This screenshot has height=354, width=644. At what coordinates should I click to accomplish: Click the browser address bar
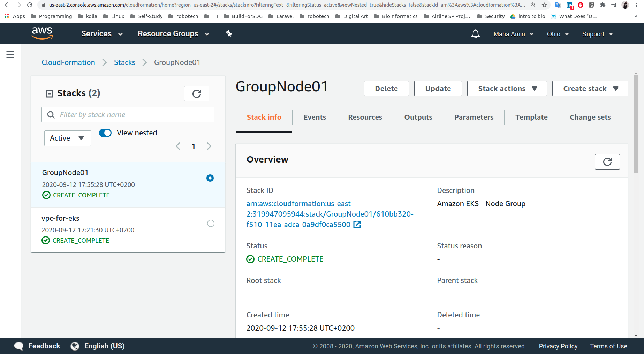(x=287, y=5)
